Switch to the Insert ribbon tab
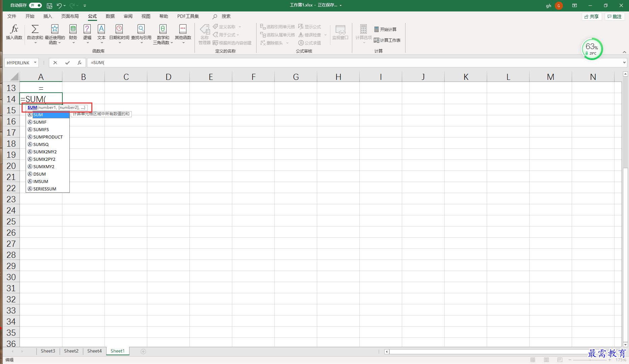The image size is (629, 364). (x=48, y=16)
